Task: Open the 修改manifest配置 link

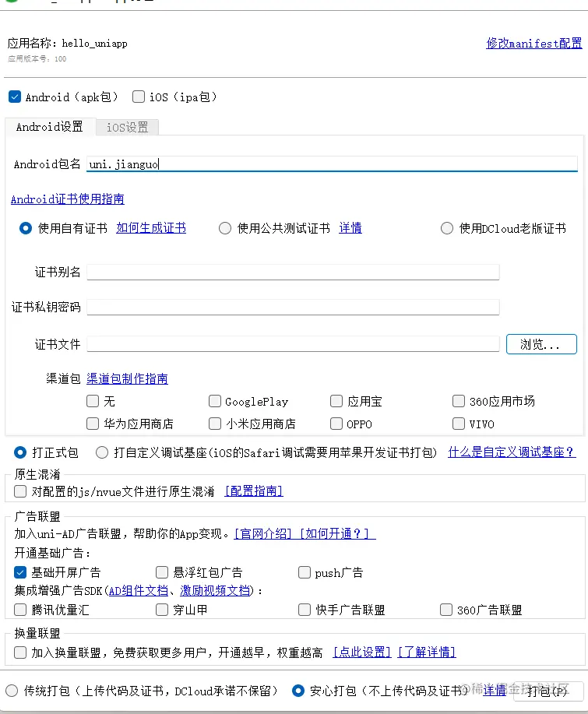Action: pyautogui.click(x=533, y=44)
